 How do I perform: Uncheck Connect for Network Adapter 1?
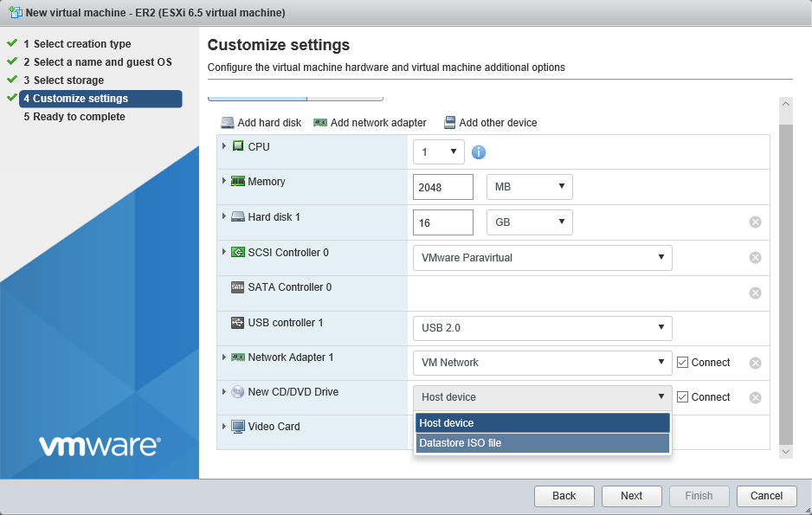pyautogui.click(x=683, y=363)
